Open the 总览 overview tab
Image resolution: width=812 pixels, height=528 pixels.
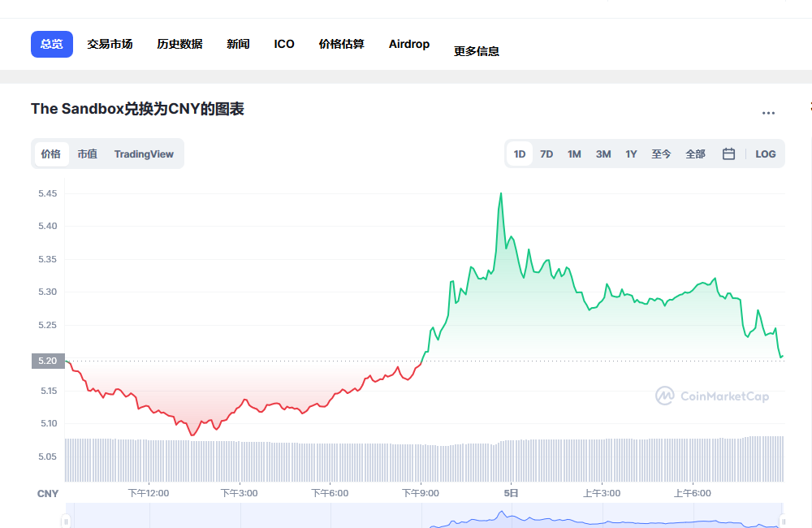coord(52,44)
